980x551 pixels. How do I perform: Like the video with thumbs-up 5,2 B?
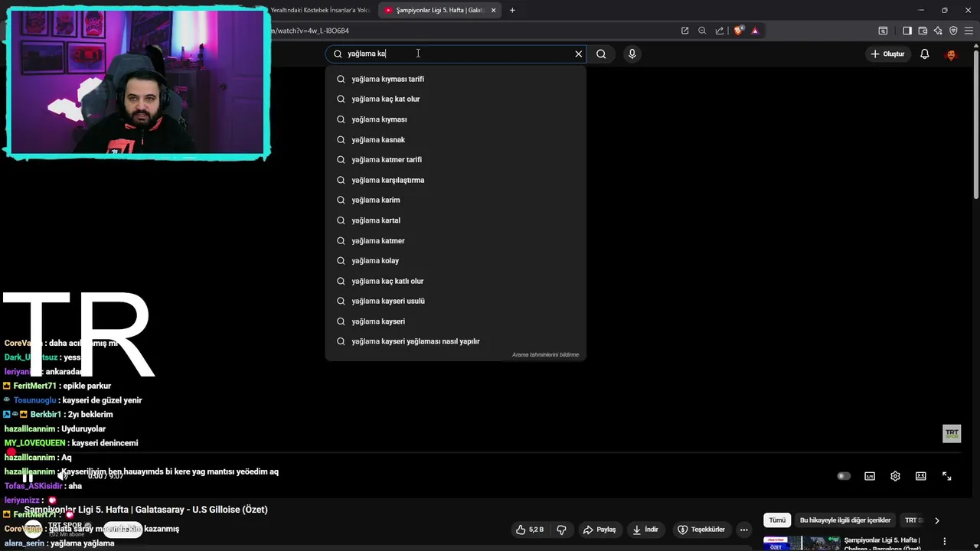(x=530, y=530)
